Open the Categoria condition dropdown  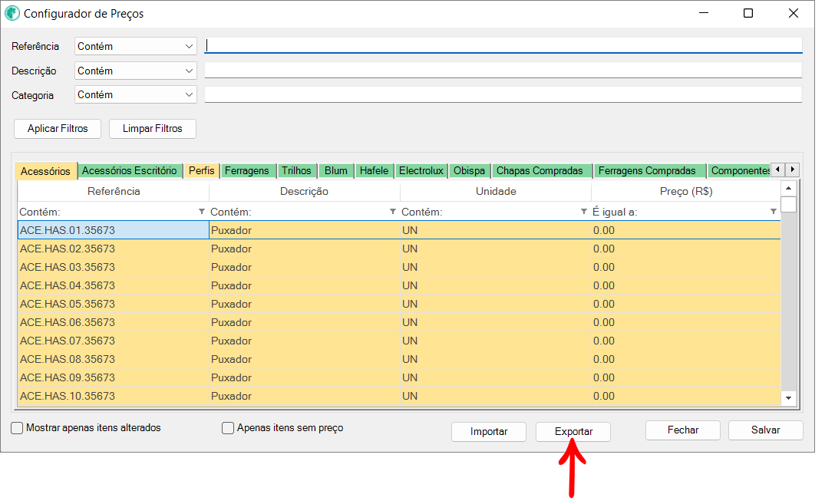tap(136, 95)
